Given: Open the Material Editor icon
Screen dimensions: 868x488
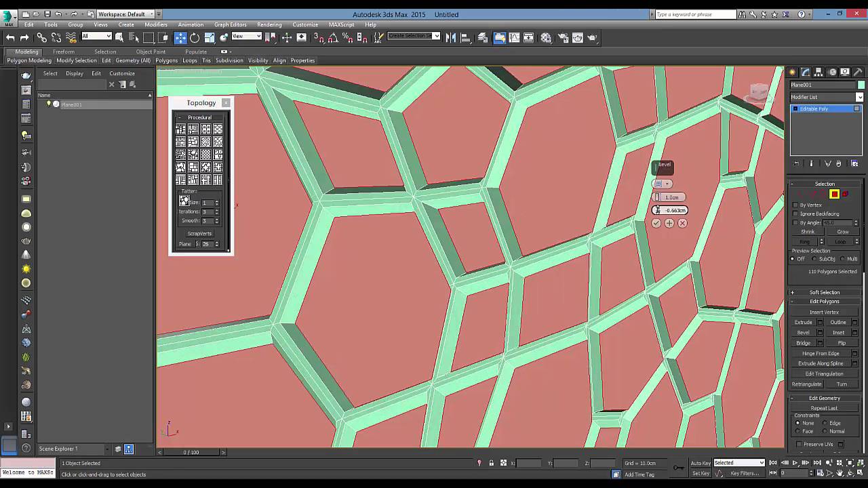Looking at the screenshot, I should click(546, 38).
